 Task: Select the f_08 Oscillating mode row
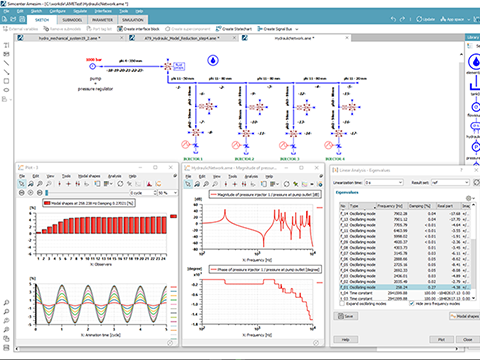coord(405,247)
